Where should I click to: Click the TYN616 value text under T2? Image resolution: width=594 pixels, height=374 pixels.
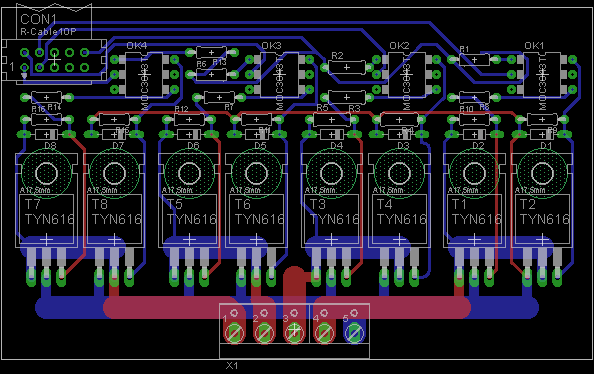pos(544,219)
